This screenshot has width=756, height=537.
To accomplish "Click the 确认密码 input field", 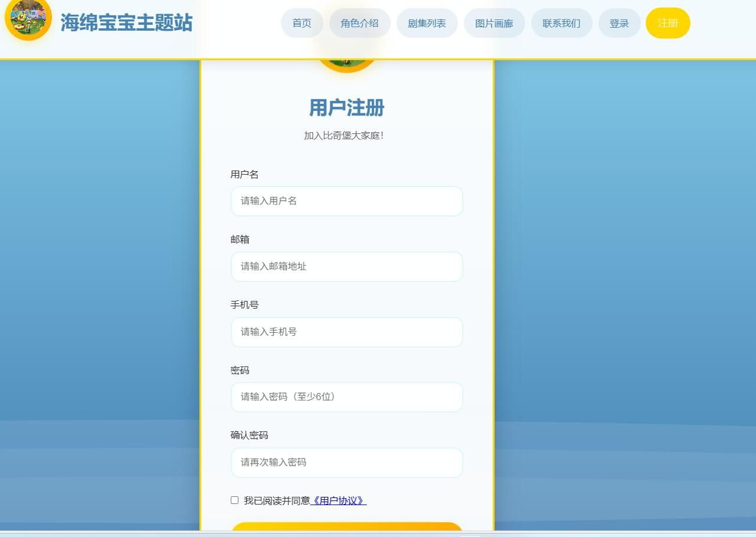I will [x=346, y=463].
